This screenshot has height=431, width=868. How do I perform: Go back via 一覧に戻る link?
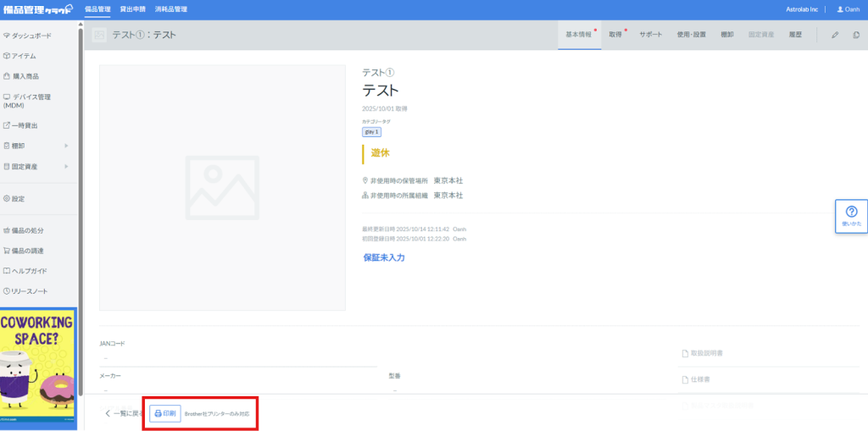point(122,413)
